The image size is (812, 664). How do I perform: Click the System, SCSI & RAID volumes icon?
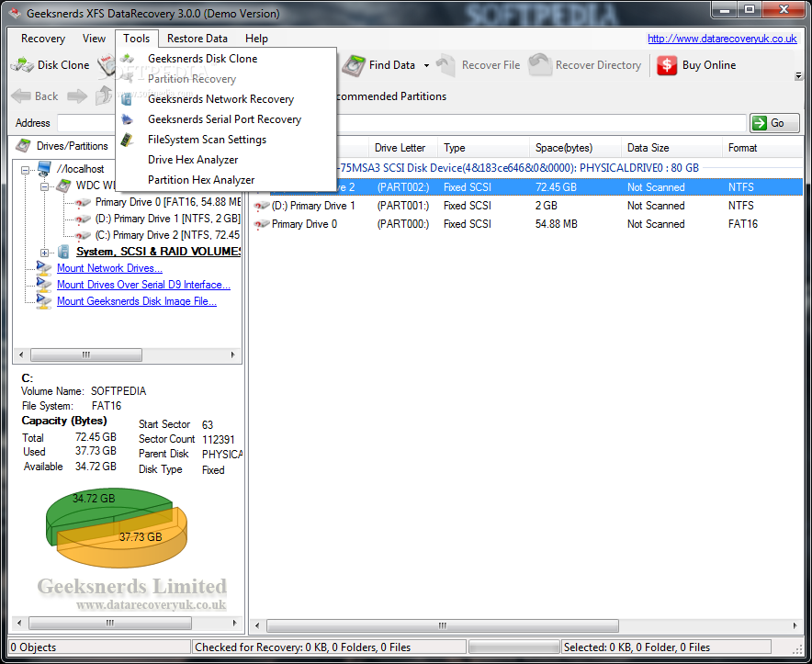(x=63, y=252)
